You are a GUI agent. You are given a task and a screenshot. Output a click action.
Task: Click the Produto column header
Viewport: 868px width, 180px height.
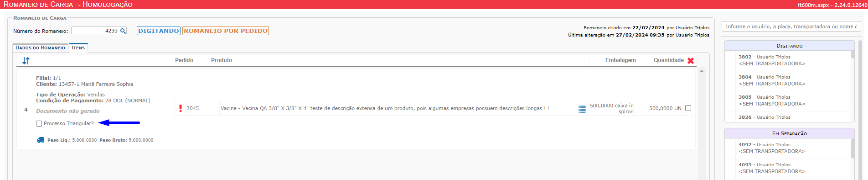click(222, 60)
